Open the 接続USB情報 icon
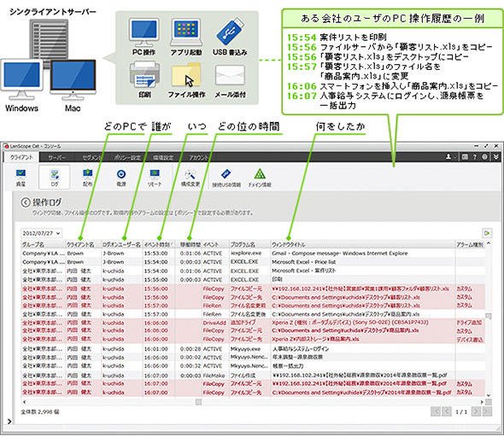This screenshot has width=504, height=443. (226, 178)
